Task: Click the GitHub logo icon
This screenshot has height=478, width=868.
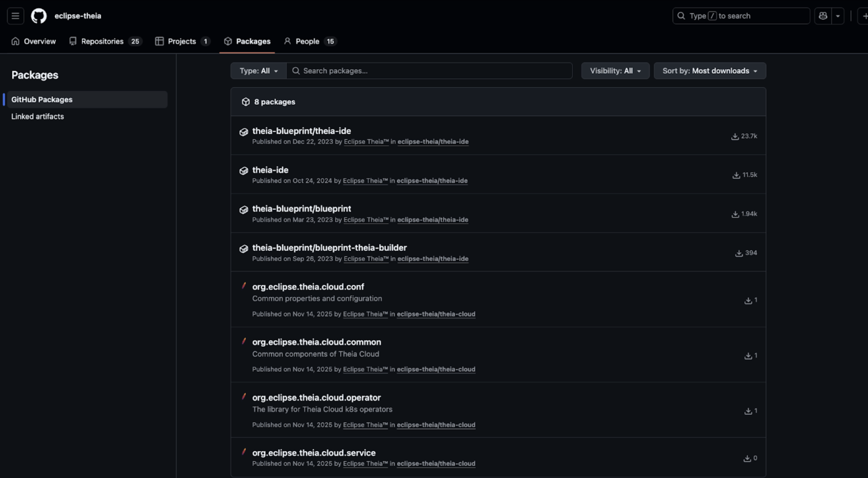Action: (x=39, y=16)
